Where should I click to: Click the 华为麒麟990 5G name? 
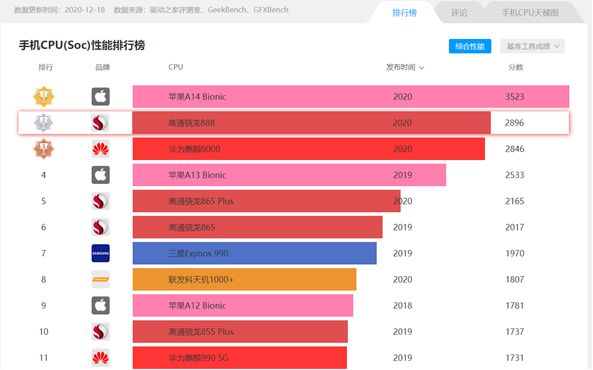(198, 358)
